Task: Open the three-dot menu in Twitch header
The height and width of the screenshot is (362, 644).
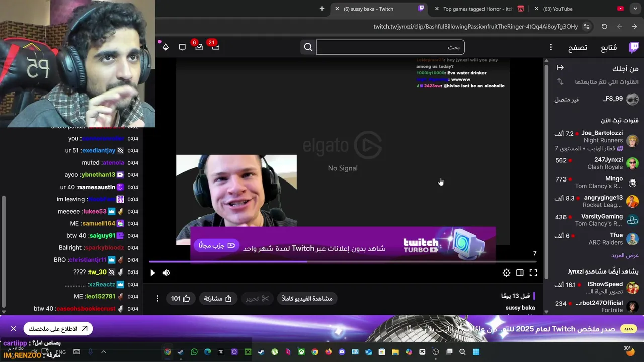Action: click(551, 47)
